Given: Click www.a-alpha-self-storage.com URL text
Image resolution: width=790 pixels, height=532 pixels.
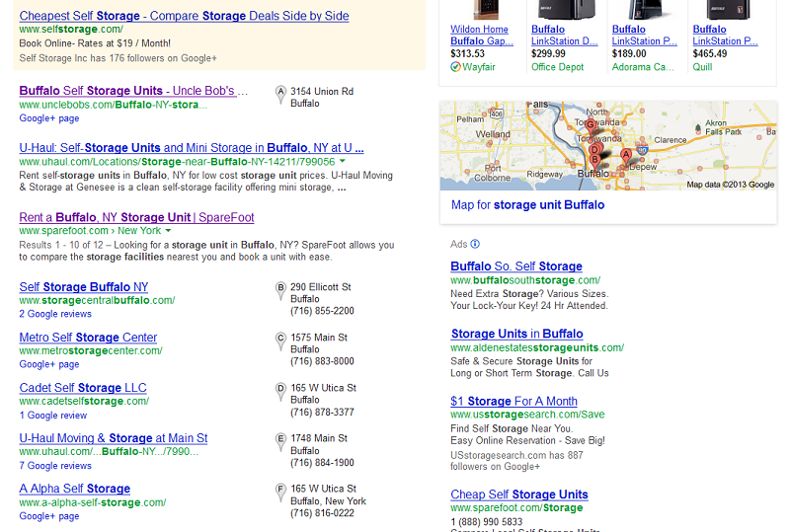Looking at the screenshot, I should click(x=93, y=502).
